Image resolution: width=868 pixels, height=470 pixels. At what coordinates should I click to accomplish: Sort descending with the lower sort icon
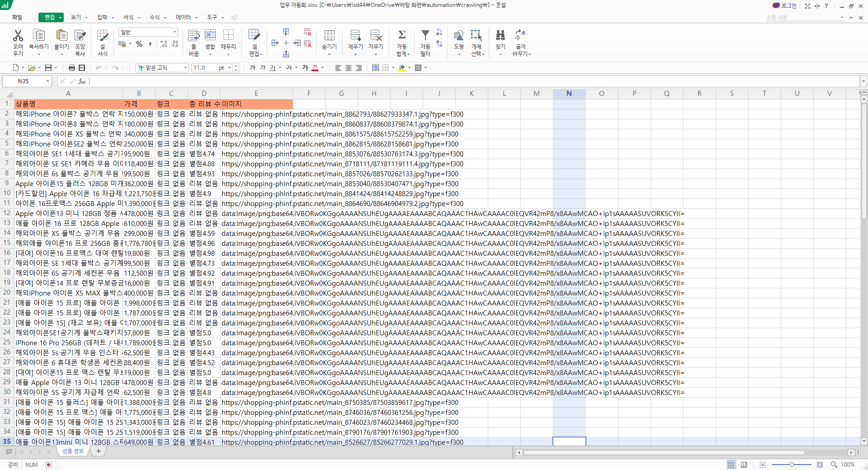(439, 44)
